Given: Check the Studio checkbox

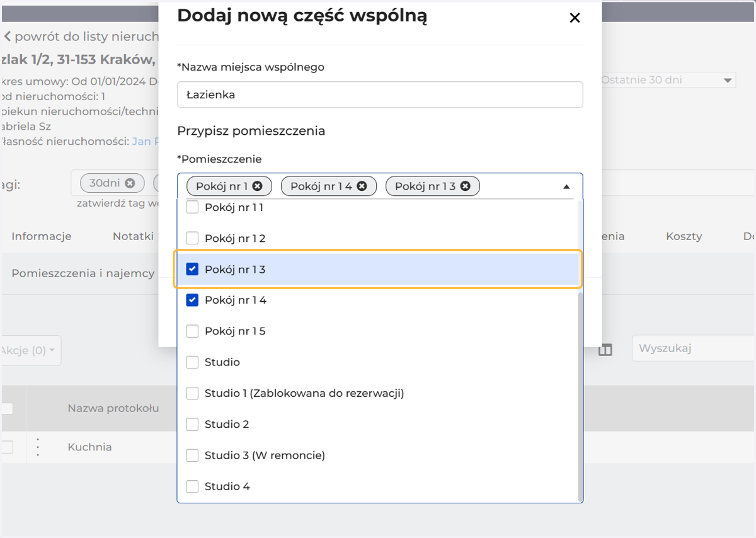Looking at the screenshot, I should click(x=193, y=362).
